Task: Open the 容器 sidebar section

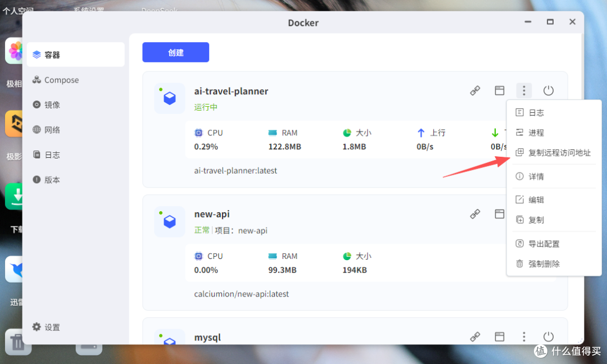Action: point(75,54)
